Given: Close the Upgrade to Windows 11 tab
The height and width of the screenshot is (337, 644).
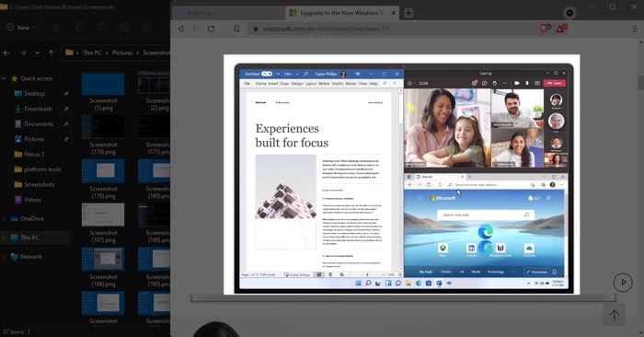Looking at the screenshot, I should tap(394, 13).
